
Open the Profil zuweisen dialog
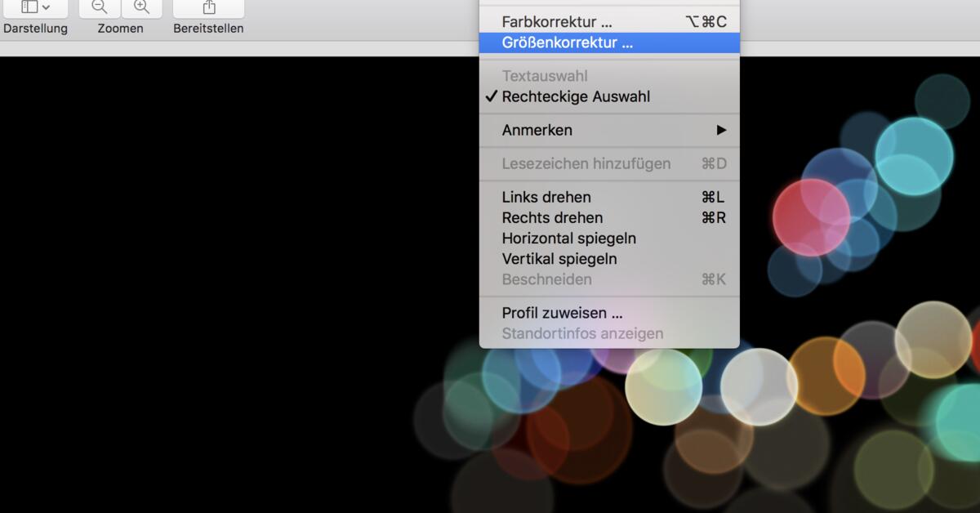(560, 312)
